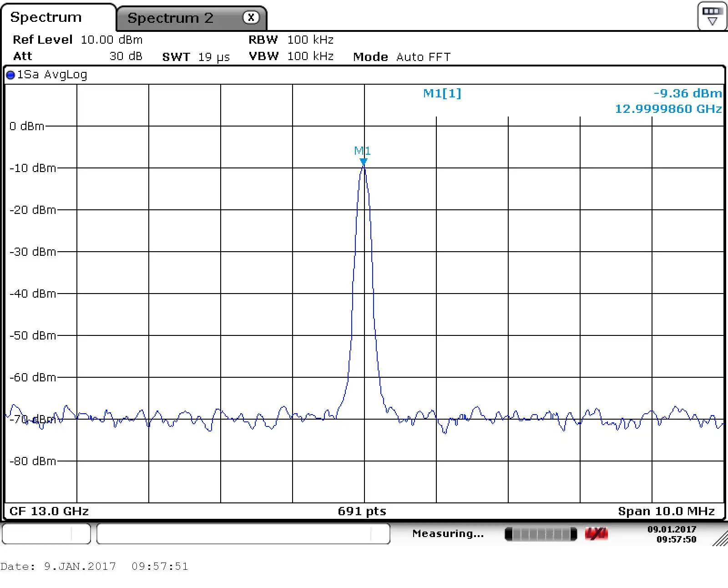The width and height of the screenshot is (728, 588).
Task: Click the blue trace indicator dot
Action: [x=10, y=75]
